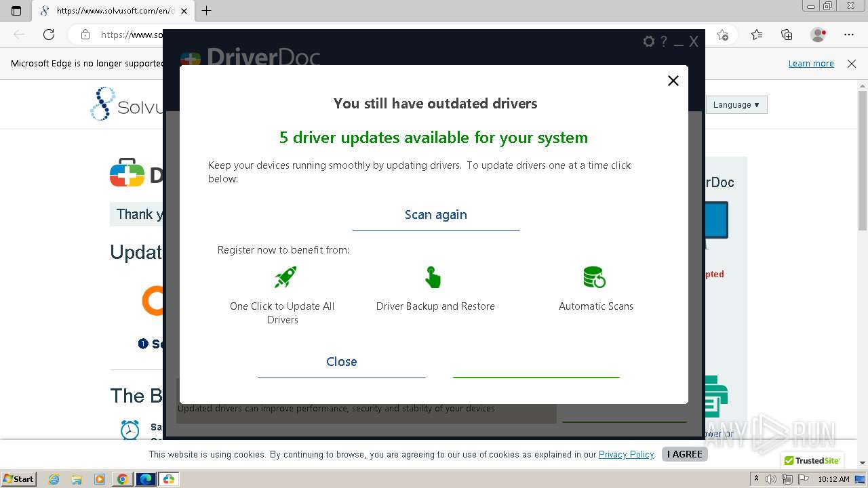Open the network tray icon
Screen dimensions: 868x488
(787, 479)
